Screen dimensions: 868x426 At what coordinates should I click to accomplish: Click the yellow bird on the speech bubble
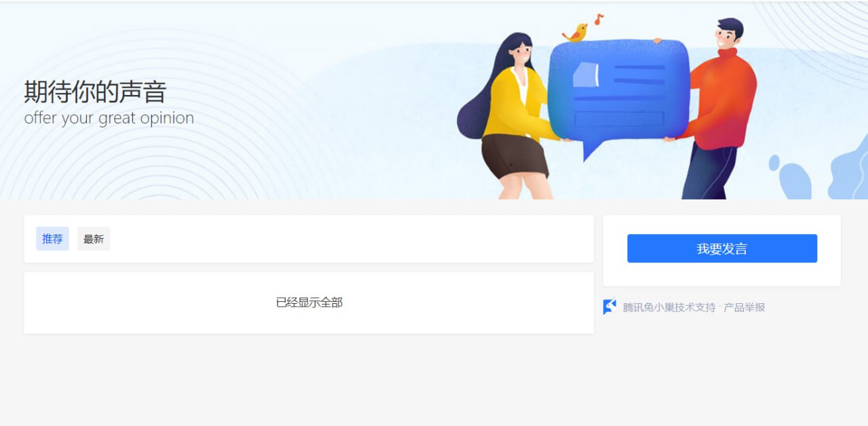tap(576, 33)
